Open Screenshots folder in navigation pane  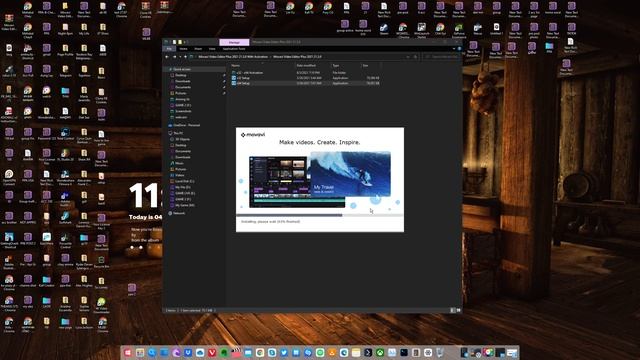[183, 111]
